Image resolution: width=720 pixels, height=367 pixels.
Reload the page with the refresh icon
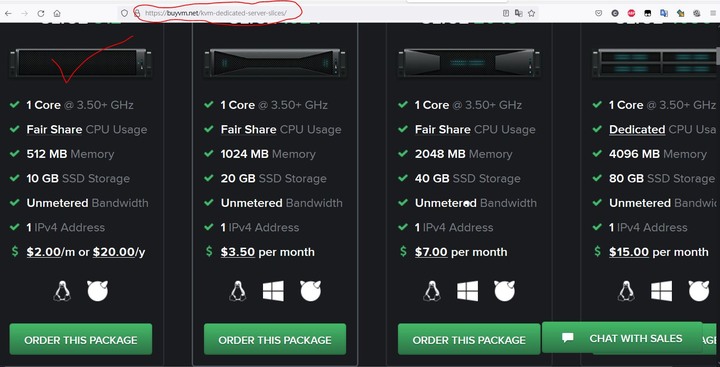(40, 13)
